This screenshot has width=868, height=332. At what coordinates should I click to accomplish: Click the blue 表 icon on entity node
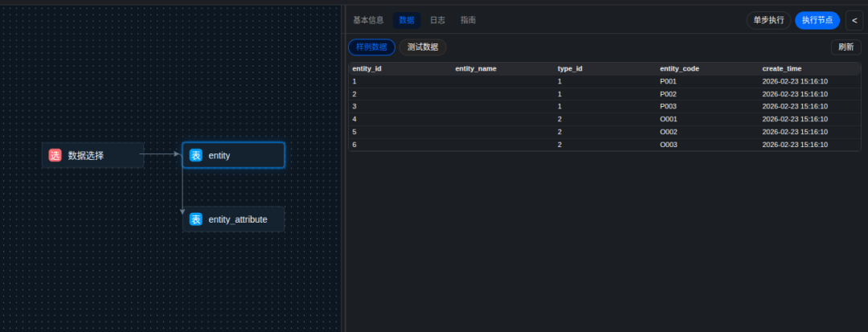click(x=196, y=155)
